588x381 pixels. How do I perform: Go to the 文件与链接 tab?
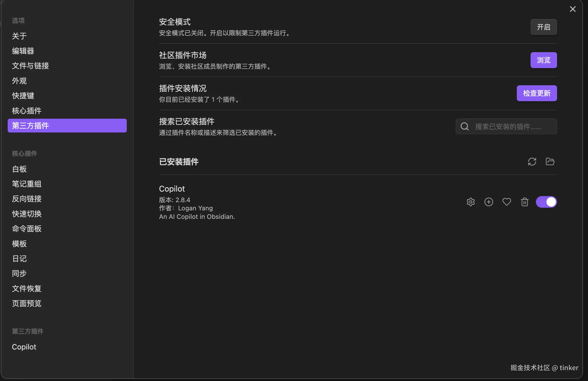tap(30, 66)
